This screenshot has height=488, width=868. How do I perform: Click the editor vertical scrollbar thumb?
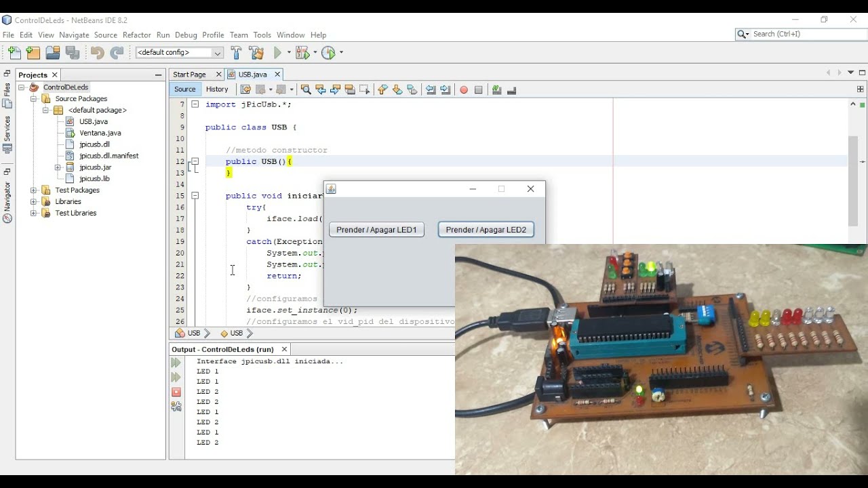click(x=853, y=181)
